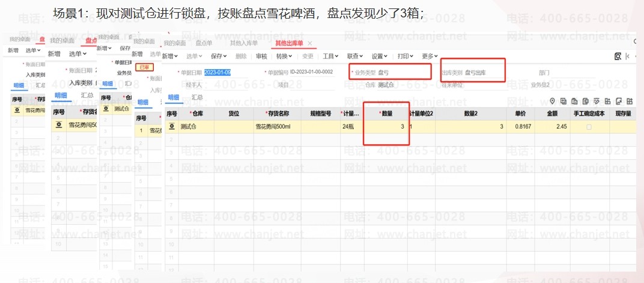
Task: Expand the 转换 dropdown menu
Action: pos(284,56)
